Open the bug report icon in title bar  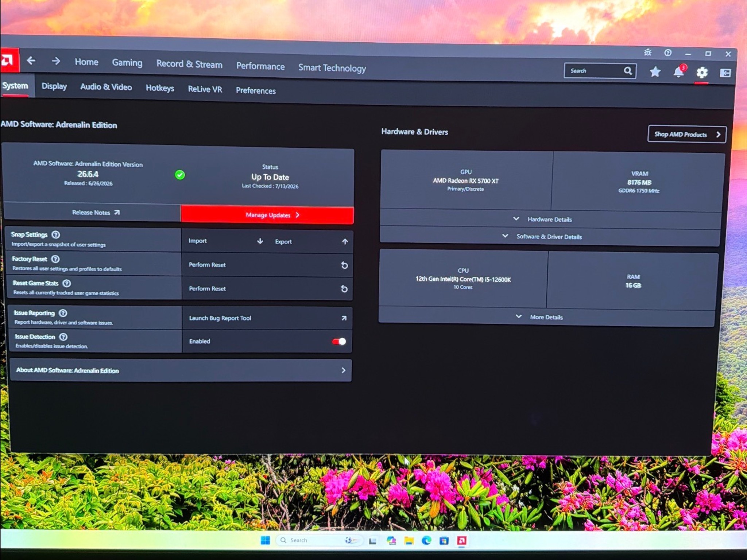(x=648, y=52)
